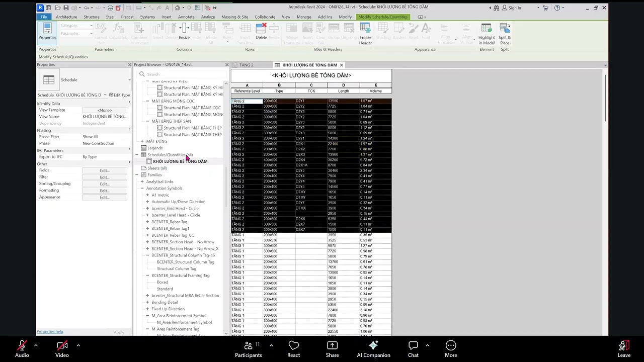
Task: Click Edit button for Formatting
Action: click(x=104, y=191)
